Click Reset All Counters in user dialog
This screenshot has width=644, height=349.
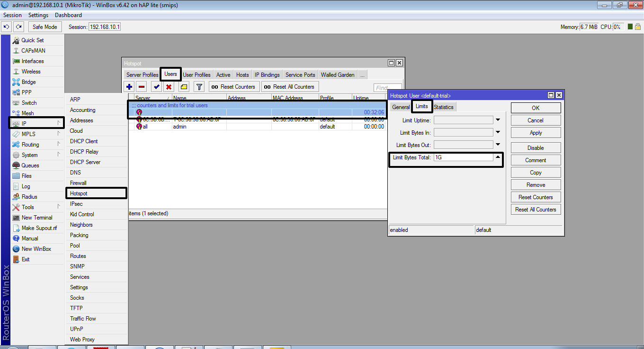[536, 210]
